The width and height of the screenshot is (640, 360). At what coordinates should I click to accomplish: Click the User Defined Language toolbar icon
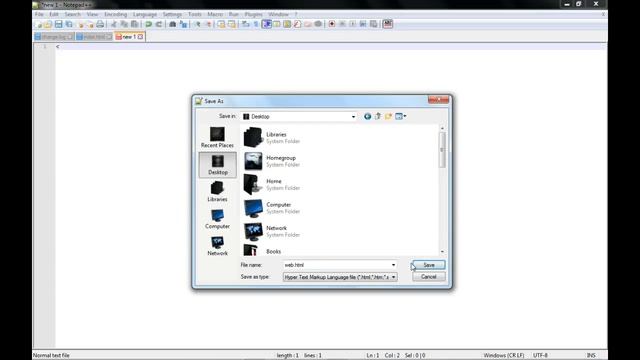click(277, 24)
